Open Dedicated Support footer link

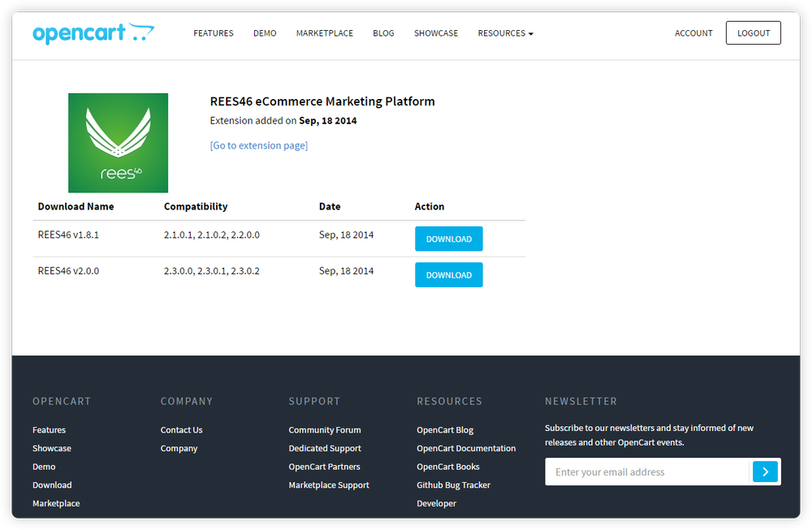[x=325, y=448]
